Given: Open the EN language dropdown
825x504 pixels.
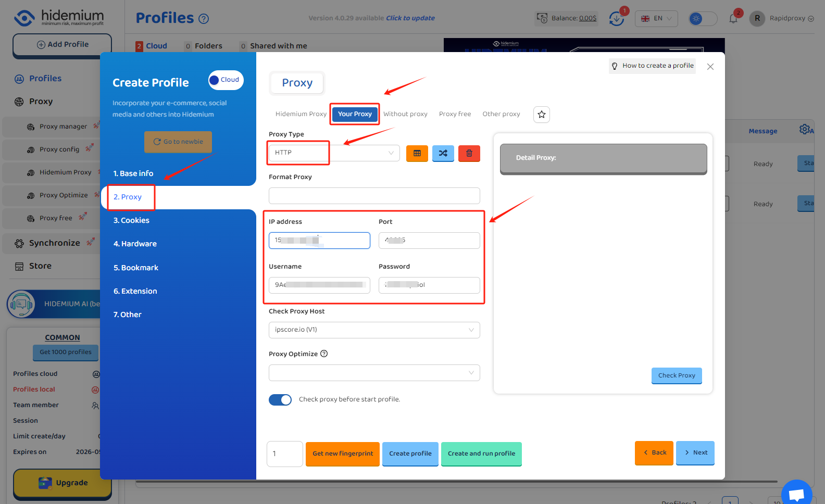Looking at the screenshot, I should pos(657,19).
